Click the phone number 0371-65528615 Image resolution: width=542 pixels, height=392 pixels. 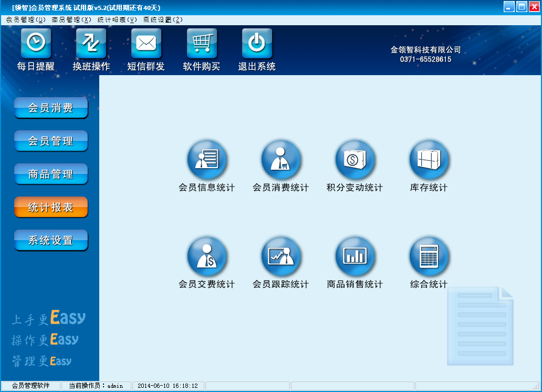pyautogui.click(x=425, y=59)
